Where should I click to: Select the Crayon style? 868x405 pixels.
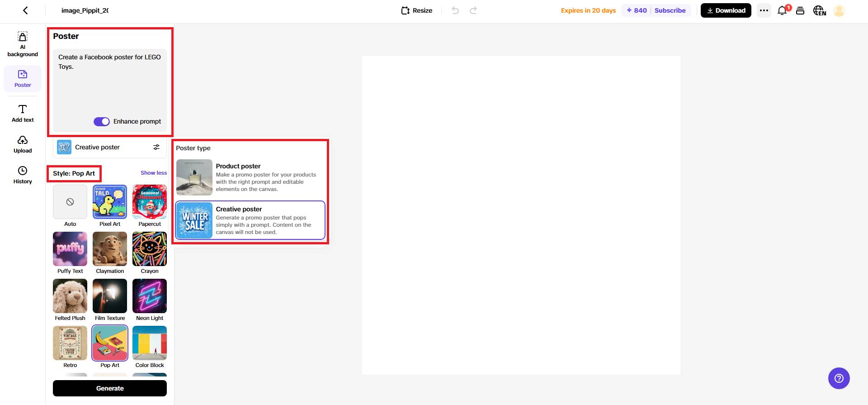point(150,253)
